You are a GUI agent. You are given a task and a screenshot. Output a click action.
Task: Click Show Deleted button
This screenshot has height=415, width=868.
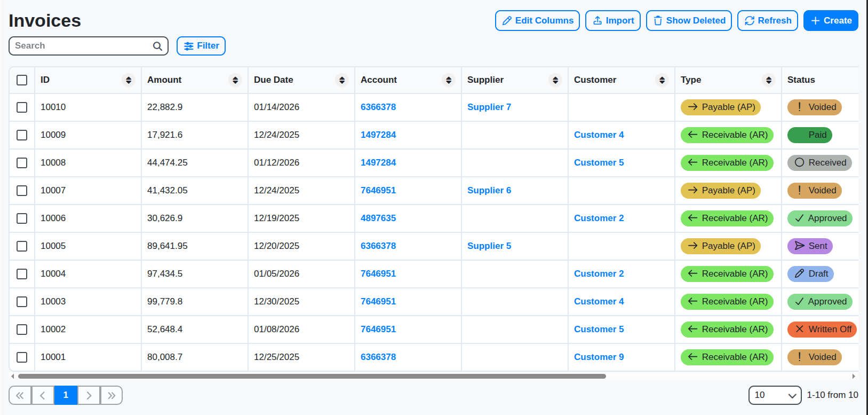click(689, 21)
